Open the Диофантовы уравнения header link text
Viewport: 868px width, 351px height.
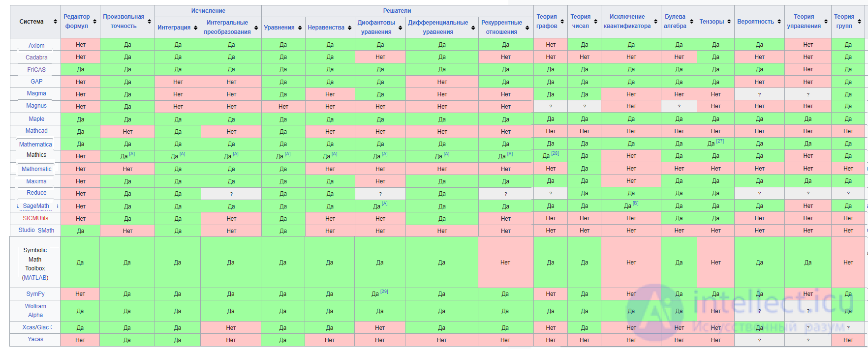point(376,28)
